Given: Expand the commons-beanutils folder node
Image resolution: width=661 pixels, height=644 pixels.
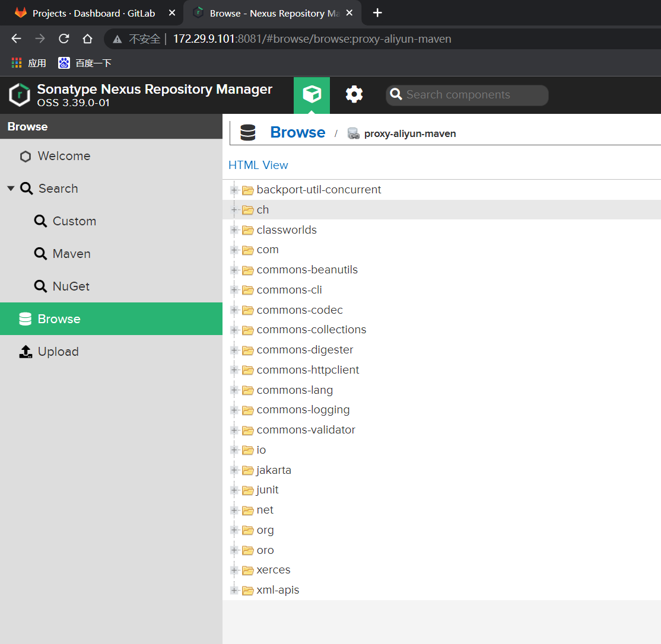Looking at the screenshot, I should (x=234, y=270).
